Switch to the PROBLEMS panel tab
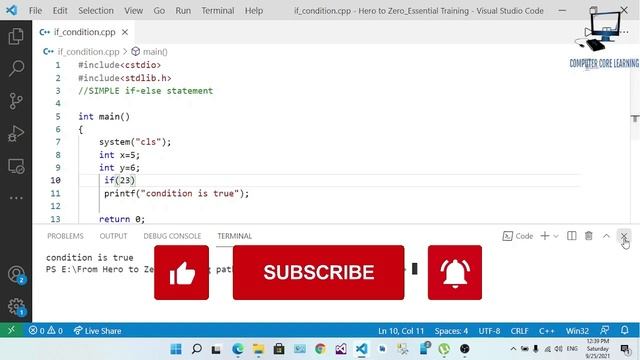This screenshot has height=360, width=640. tap(65, 236)
